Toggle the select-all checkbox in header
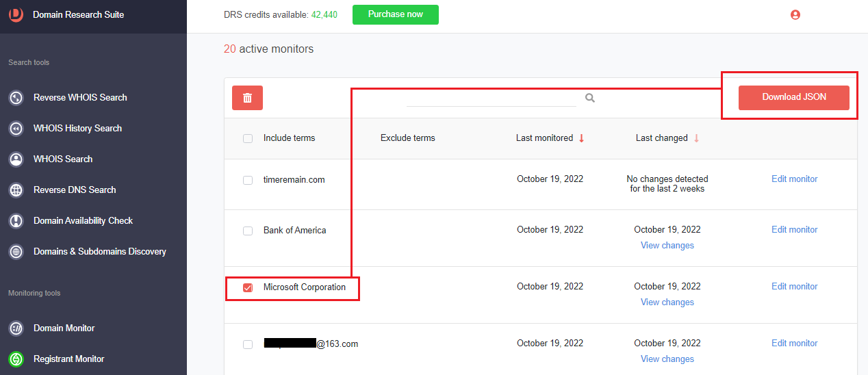The image size is (868, 375). pyautogui.click(x=248, y=138)
